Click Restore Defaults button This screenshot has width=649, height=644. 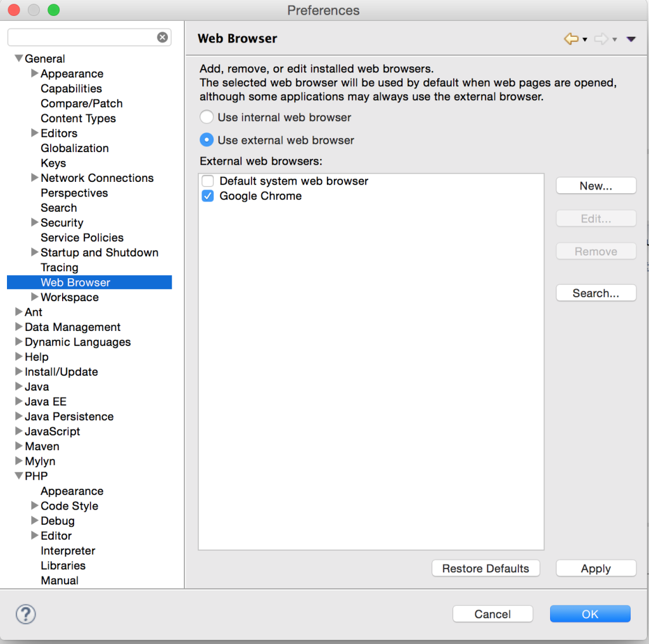click(x=485, y=569)
